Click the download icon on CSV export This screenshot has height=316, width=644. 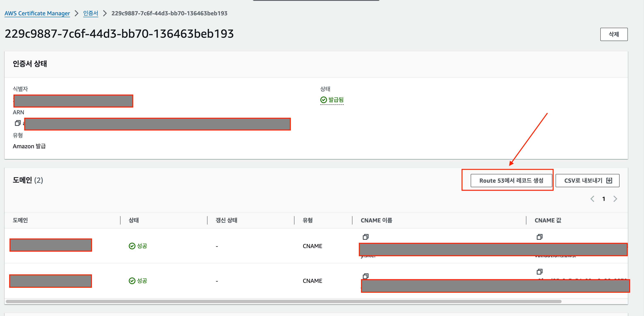click(x=609, y=181)
